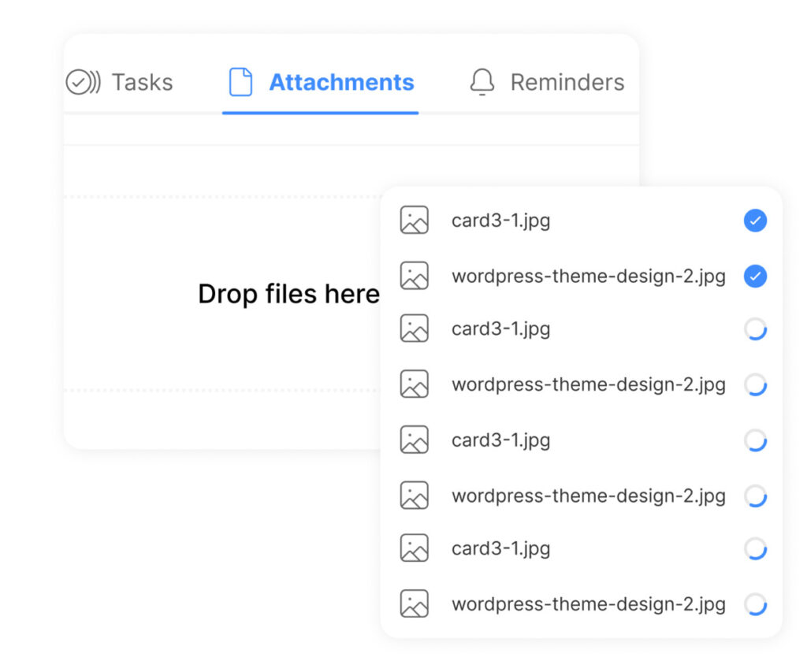The image size is (807, 672).
Task: Open the last wordpress-theme-design-2.jpg file name
Action: coord(588,604)
